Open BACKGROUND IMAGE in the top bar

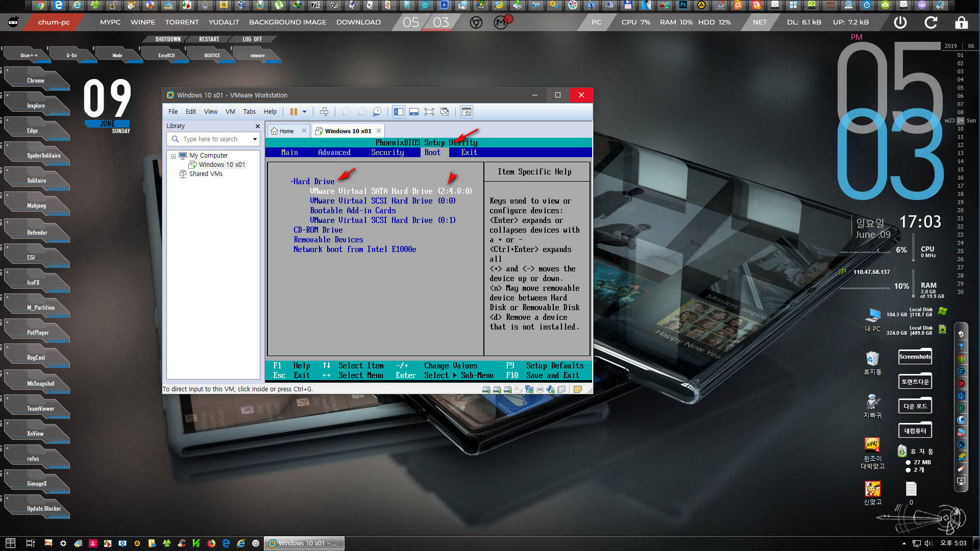[287, 22]
